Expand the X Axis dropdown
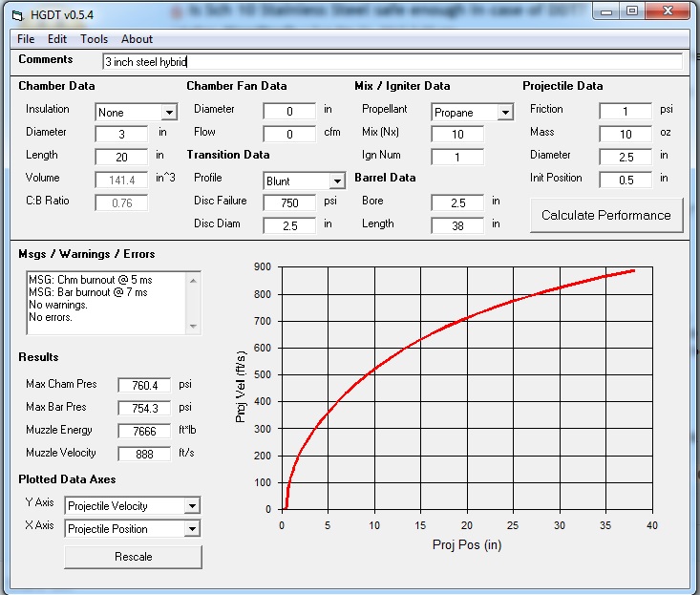 pyautogui.click(x=192, y=529)
